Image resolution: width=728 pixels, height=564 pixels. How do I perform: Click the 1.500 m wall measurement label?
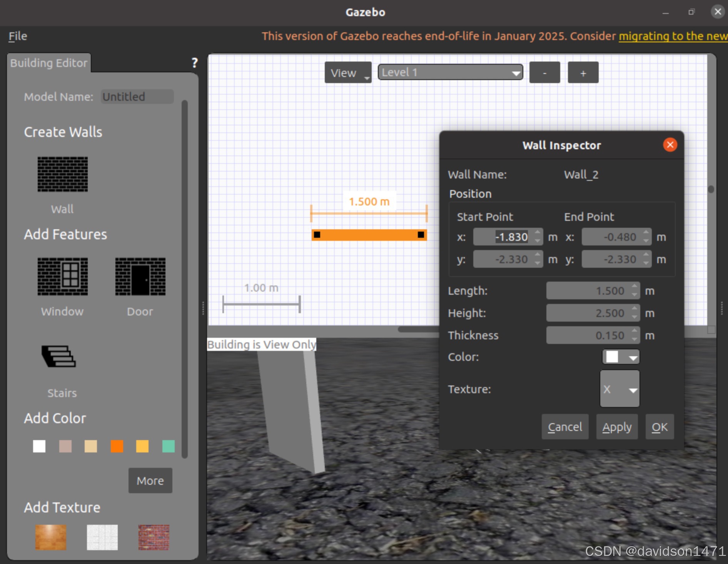369,202
